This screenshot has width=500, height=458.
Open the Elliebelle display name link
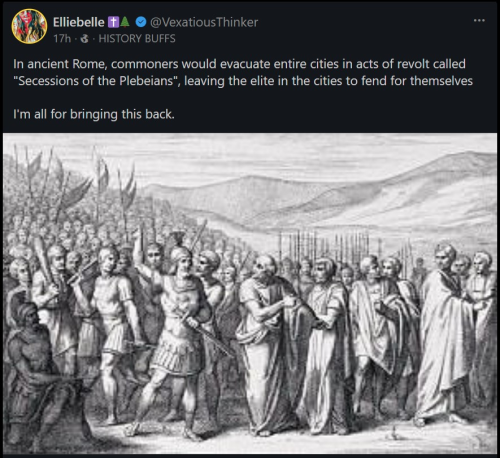79,22
